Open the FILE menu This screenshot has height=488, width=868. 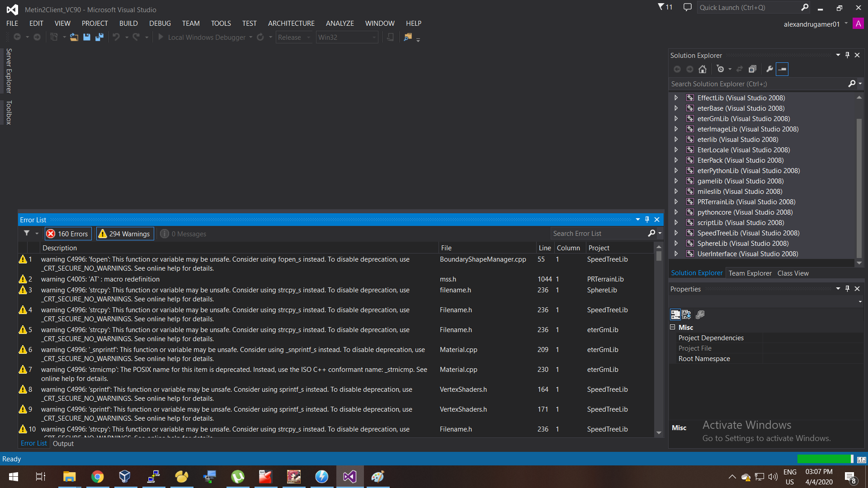click(12, 23)
